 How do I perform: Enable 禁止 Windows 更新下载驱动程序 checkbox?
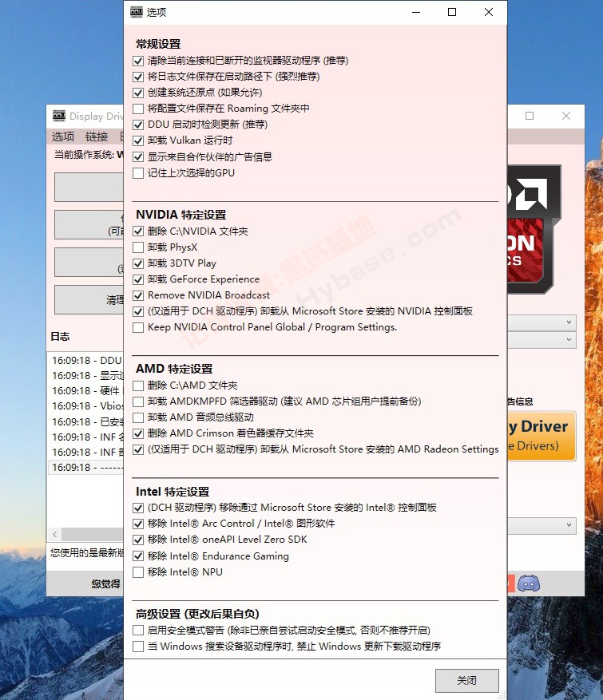[x=138, y=647]
